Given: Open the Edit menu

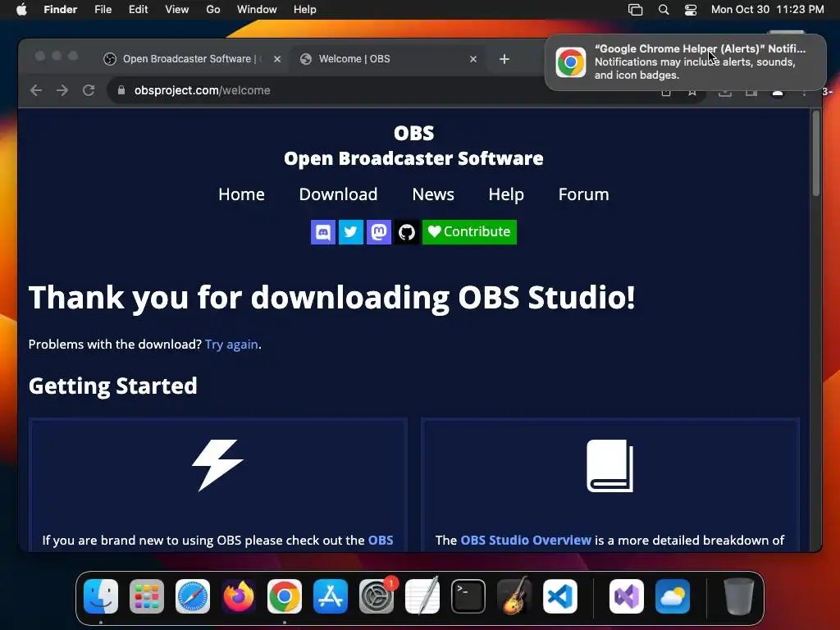Looking at the screenshot, I should [138, 10].
